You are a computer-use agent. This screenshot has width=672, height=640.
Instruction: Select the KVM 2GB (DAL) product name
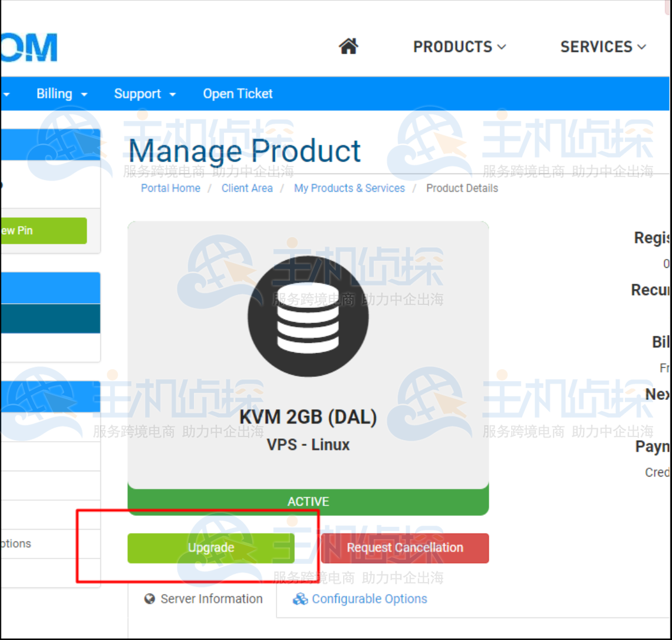pyautogui.click(x=308, y=417)
